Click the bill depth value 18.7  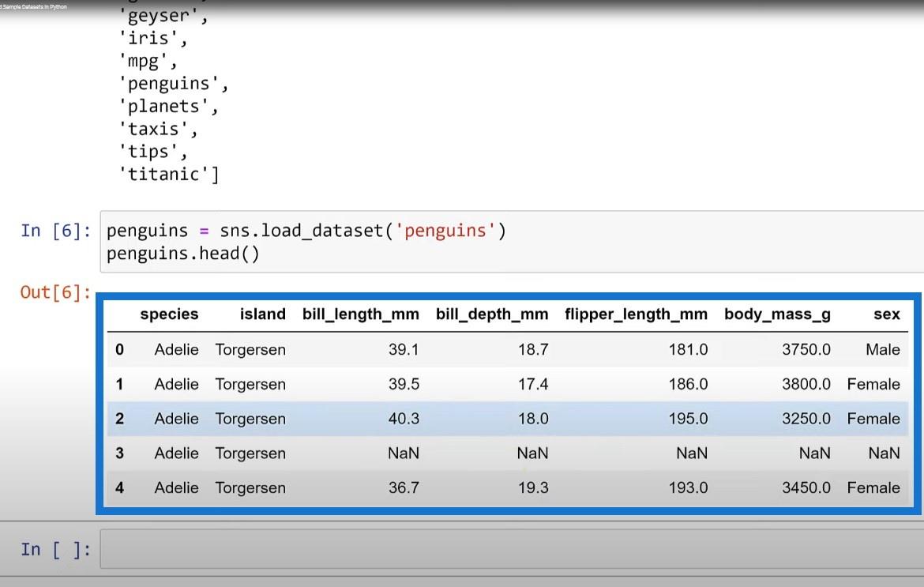pyautogui.click(x=533, y=349)
